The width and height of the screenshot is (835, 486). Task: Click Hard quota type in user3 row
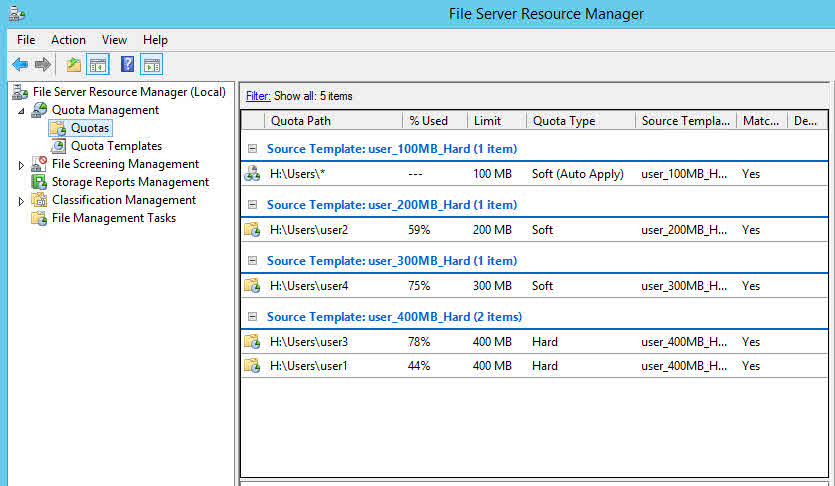544,341
